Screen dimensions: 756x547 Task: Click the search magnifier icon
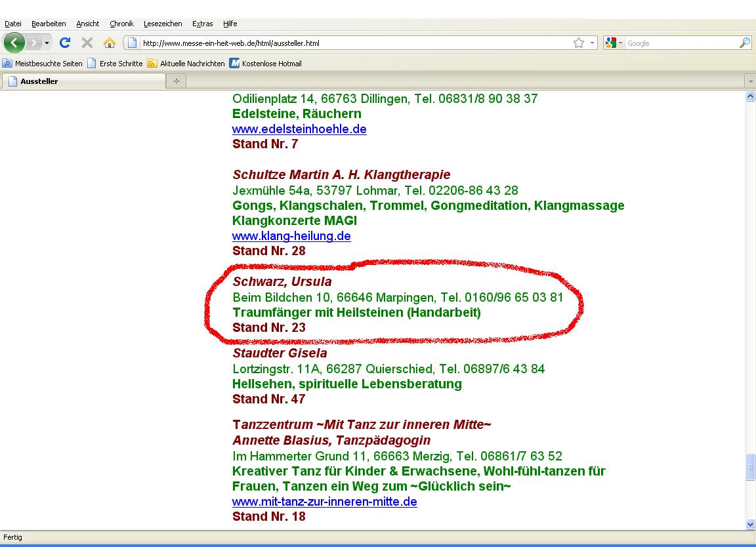(x=744, y=43)
